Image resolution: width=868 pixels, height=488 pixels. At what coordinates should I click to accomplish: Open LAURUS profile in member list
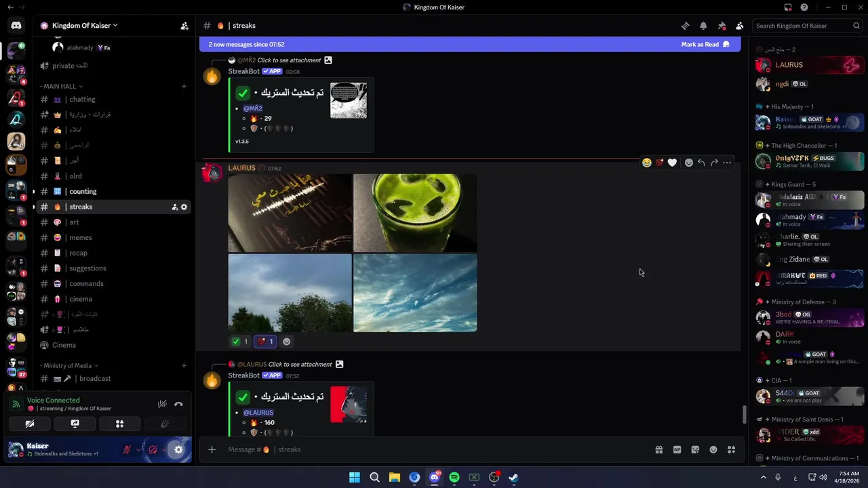810,65
